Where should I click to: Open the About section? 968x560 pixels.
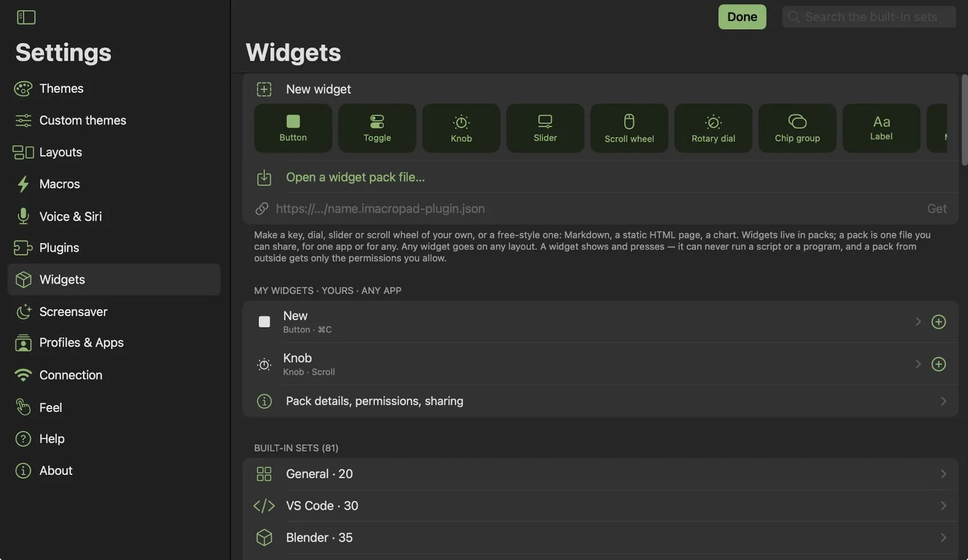tap(114, 471)
